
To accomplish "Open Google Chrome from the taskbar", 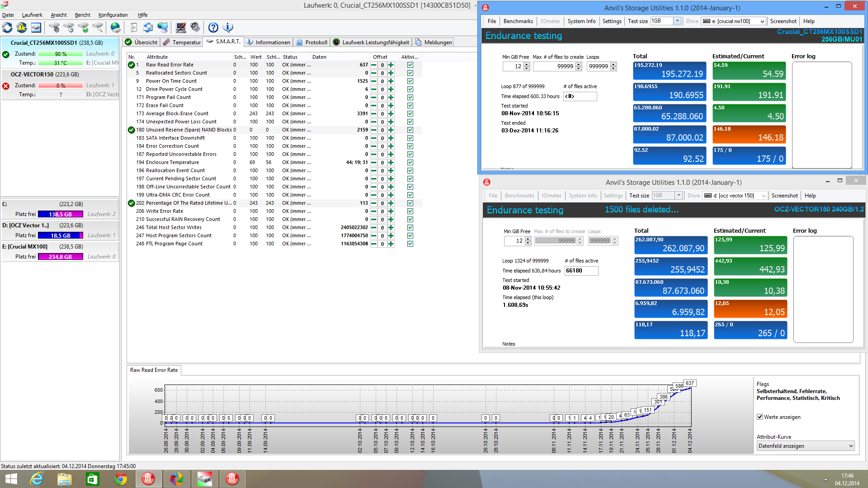I will 120,479.
